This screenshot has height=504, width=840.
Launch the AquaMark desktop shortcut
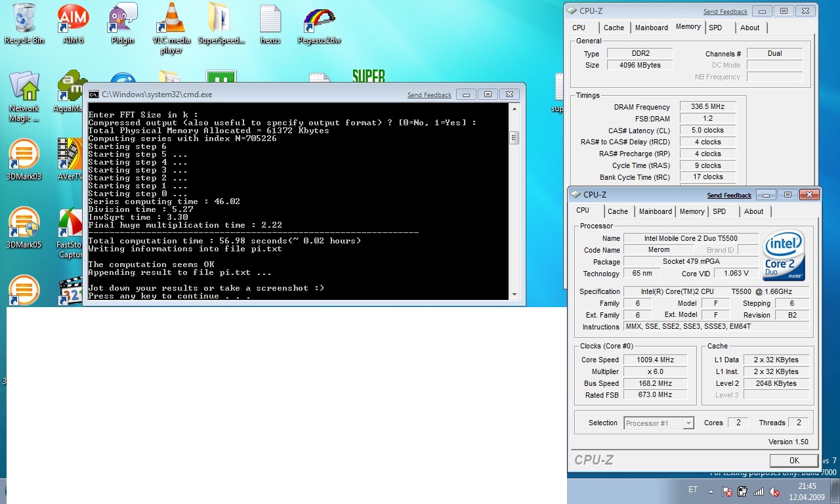coord(70,92)
